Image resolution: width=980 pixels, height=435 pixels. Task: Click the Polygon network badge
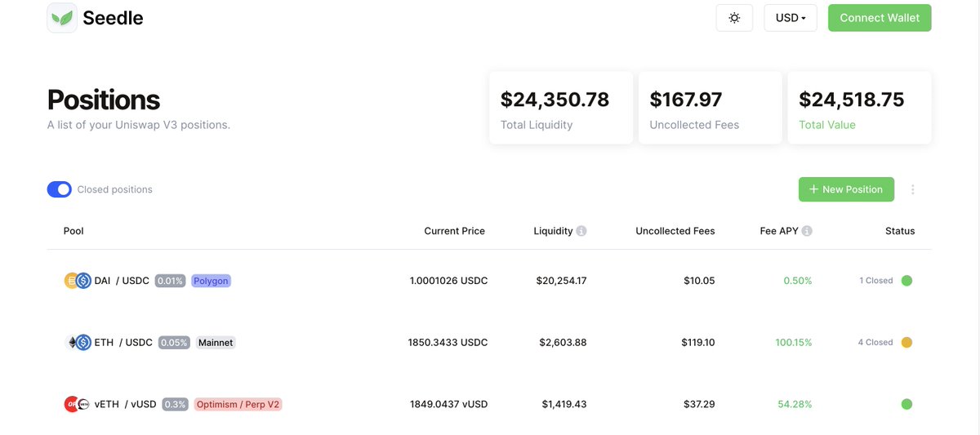coord(212,281)
